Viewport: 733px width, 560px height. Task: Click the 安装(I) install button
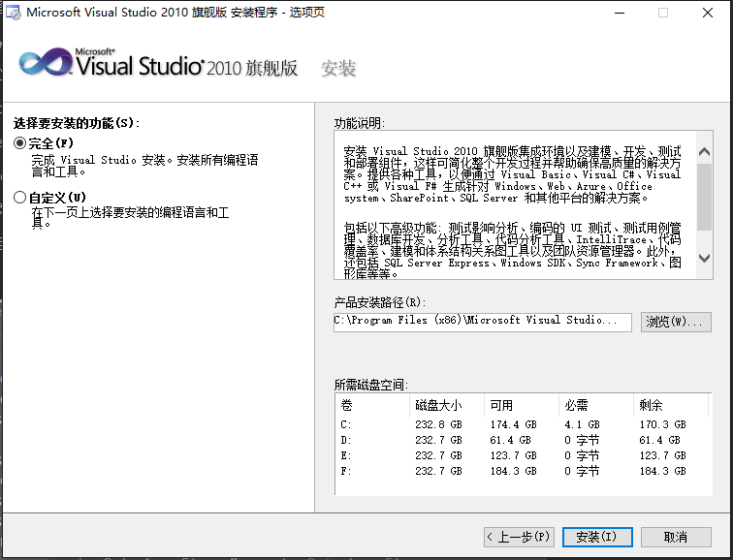(x=597, y=537)
